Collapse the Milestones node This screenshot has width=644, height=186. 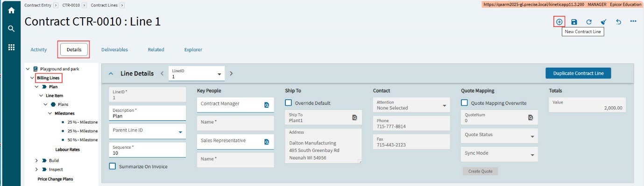(x=50, y=113)
